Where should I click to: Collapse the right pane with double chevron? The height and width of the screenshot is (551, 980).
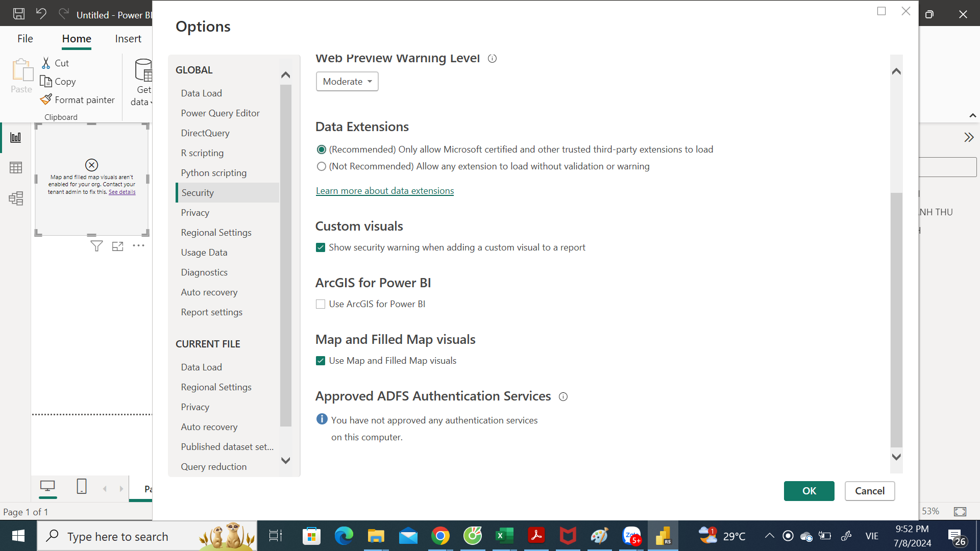tap(969, 137)
